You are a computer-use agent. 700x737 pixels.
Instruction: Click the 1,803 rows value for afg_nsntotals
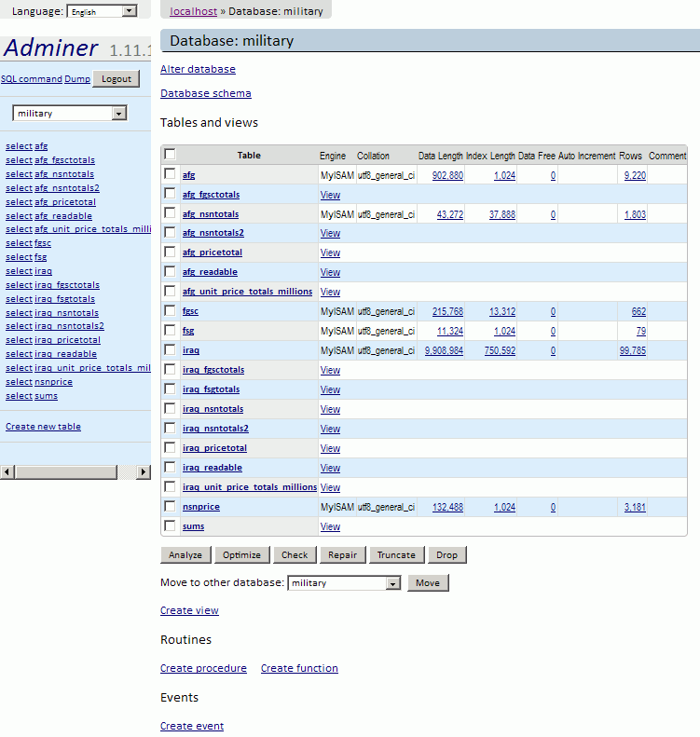(x=635, y=214)
